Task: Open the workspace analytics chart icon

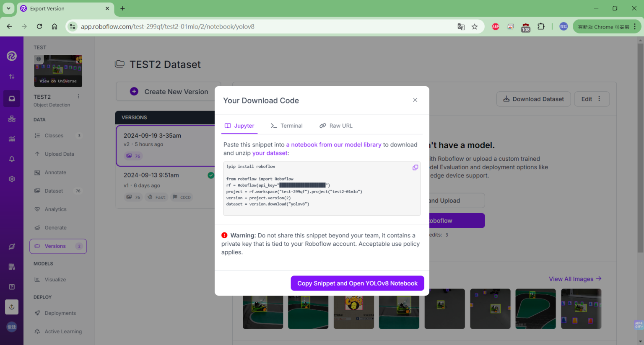Action: point(12,139)
